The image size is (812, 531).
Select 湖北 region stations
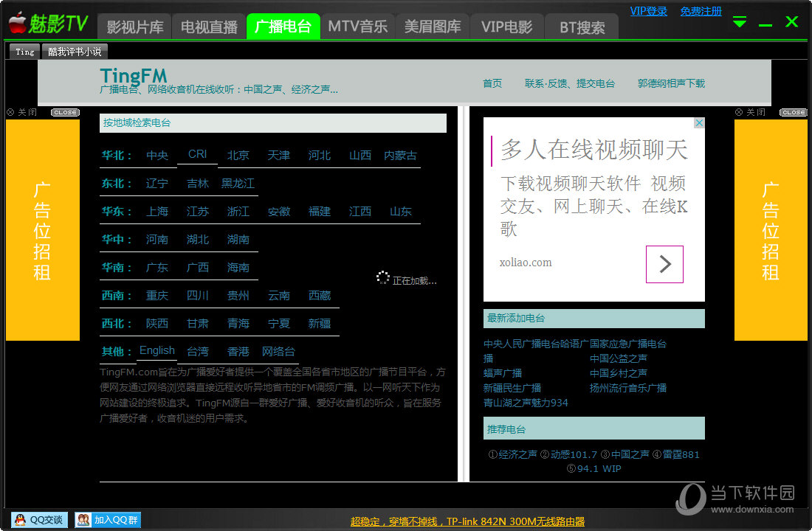coord(197,239)
